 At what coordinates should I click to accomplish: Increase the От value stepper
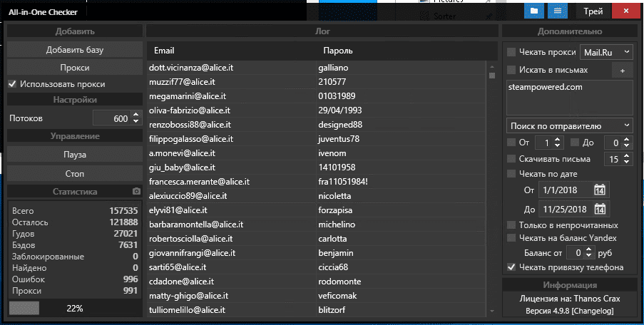(557, 140)
